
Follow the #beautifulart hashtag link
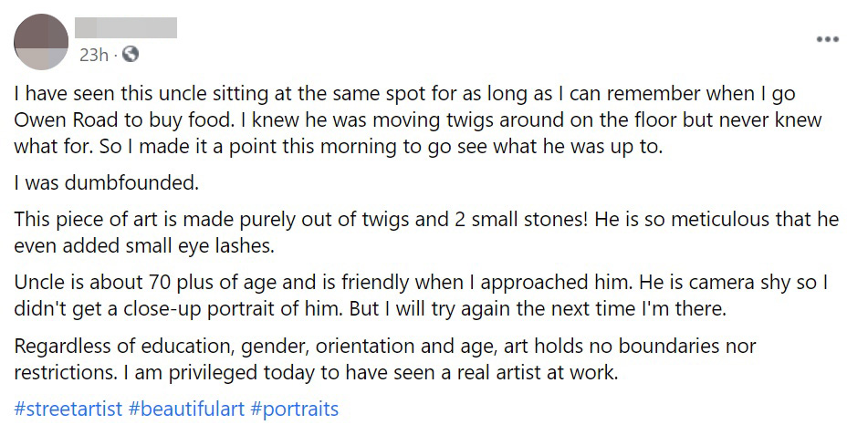click(186, 409)
